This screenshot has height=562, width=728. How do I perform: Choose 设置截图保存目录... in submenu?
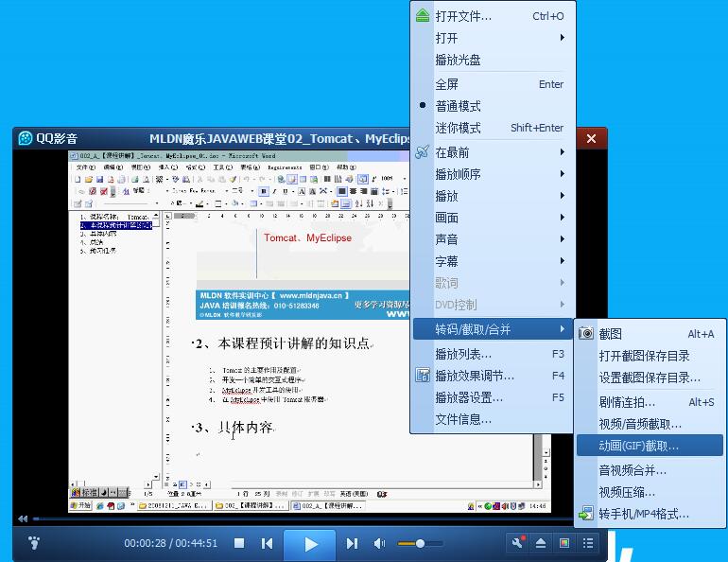(x=650, y=378)
